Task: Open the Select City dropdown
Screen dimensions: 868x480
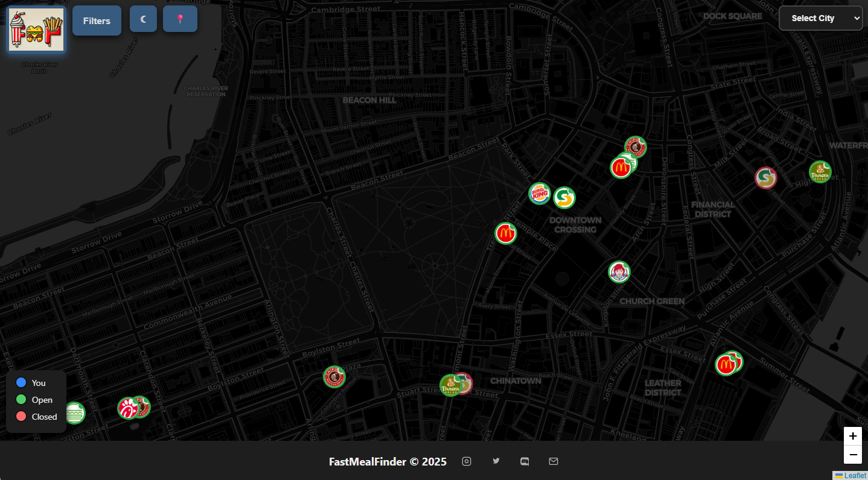Action: click(x=820, y=18)
